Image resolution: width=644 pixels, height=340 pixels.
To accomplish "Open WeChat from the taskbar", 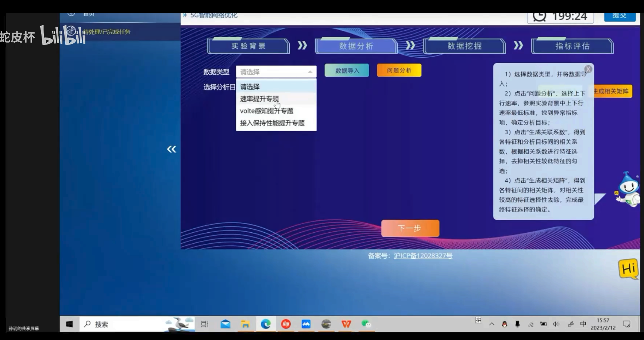I will point(366,324).
